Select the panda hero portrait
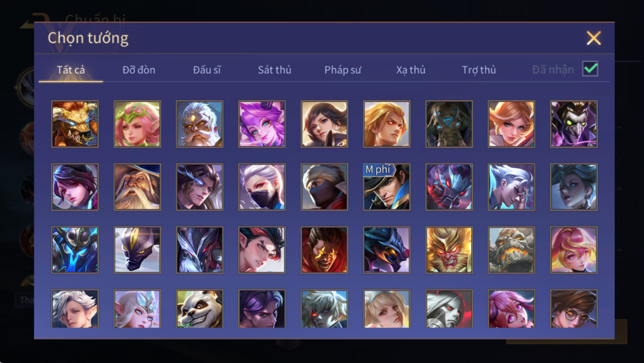This screenshot has height=363, width=644. pyautogui.click(x=200, y=309)
